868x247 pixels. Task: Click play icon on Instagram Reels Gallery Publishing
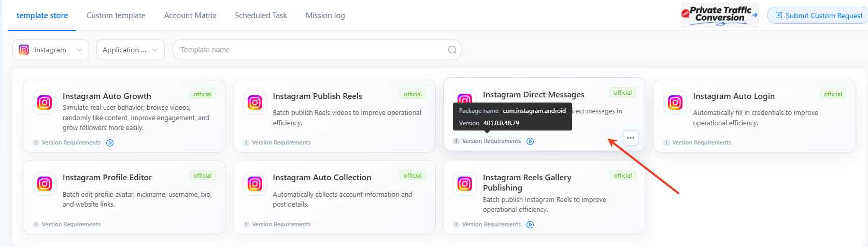pyautogui.click(x=530, y=225)
